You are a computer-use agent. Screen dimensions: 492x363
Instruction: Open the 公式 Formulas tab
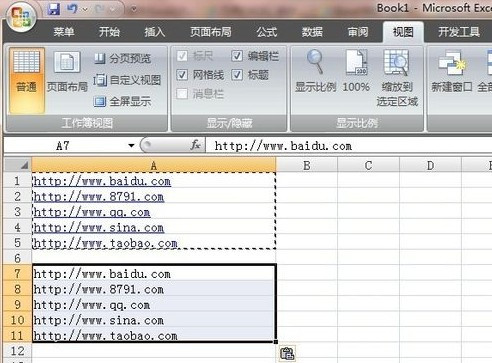click(x=267, y=32)
